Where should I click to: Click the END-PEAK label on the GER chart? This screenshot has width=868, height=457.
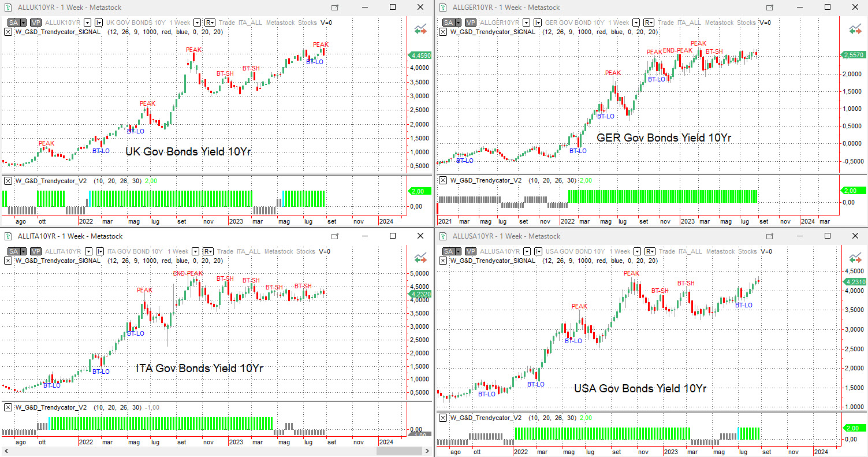677,50
